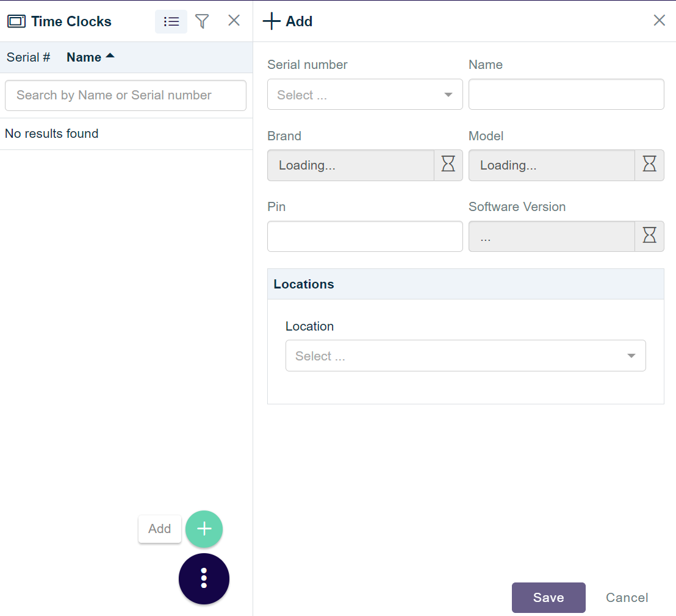The image size is (676, 616).
Task: Open the filter options icon
Action: click(202, 21)
